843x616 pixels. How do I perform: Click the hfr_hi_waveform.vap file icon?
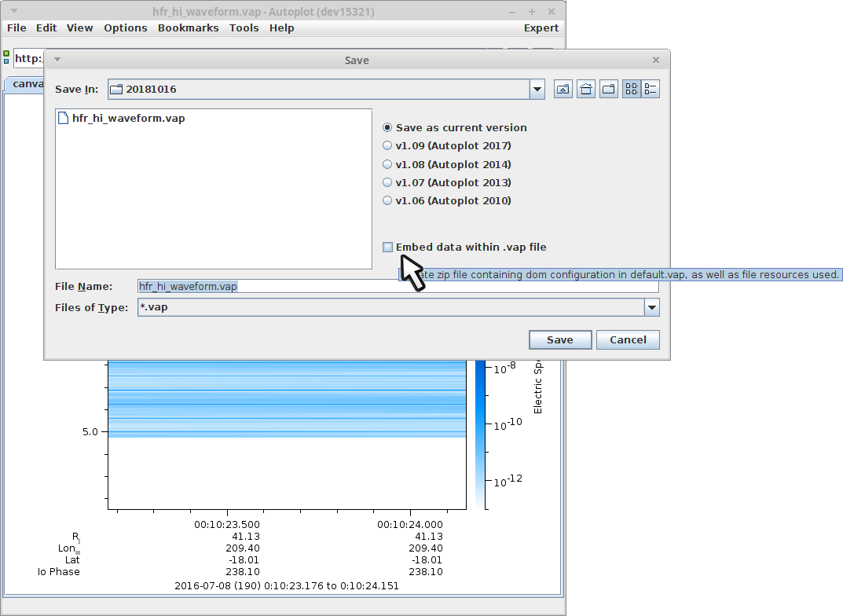(64, 119)
